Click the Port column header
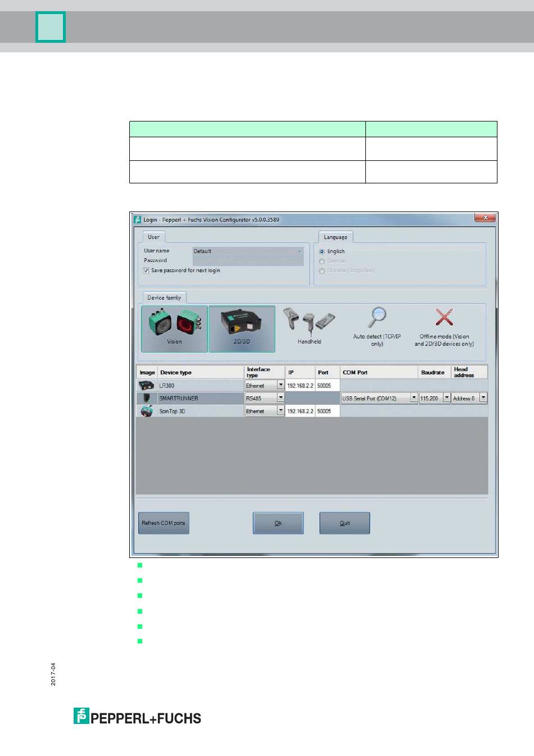The width and height of the screenshot is (534, 756). pos(328,372)
